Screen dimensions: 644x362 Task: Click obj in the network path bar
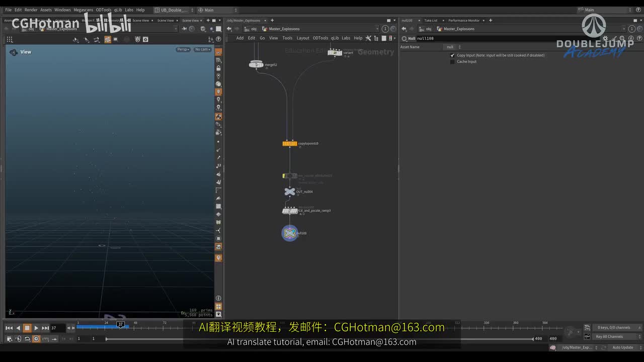tap(254, 29)
